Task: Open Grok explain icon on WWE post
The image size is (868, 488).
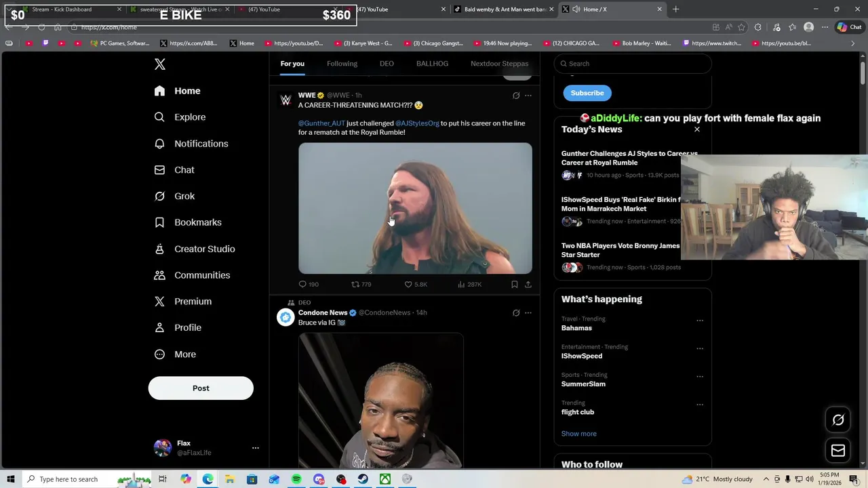Action: (516, 96)
